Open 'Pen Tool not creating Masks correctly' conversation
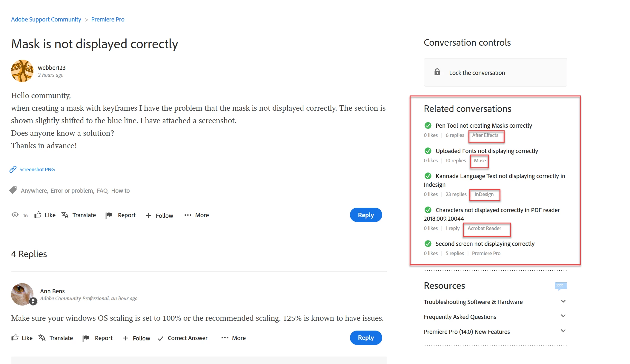This screenshot has height=364, width=630. 483,126
